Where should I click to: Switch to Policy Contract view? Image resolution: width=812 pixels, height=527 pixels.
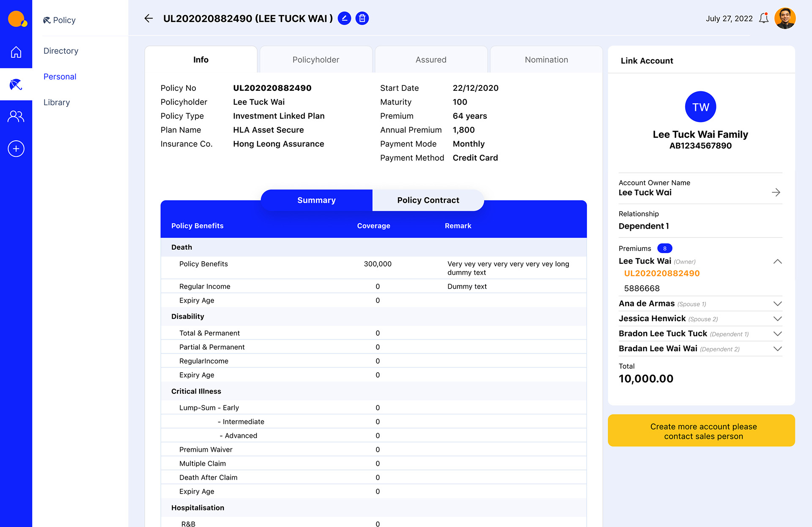pyautogui.click(x=428, y=200)
